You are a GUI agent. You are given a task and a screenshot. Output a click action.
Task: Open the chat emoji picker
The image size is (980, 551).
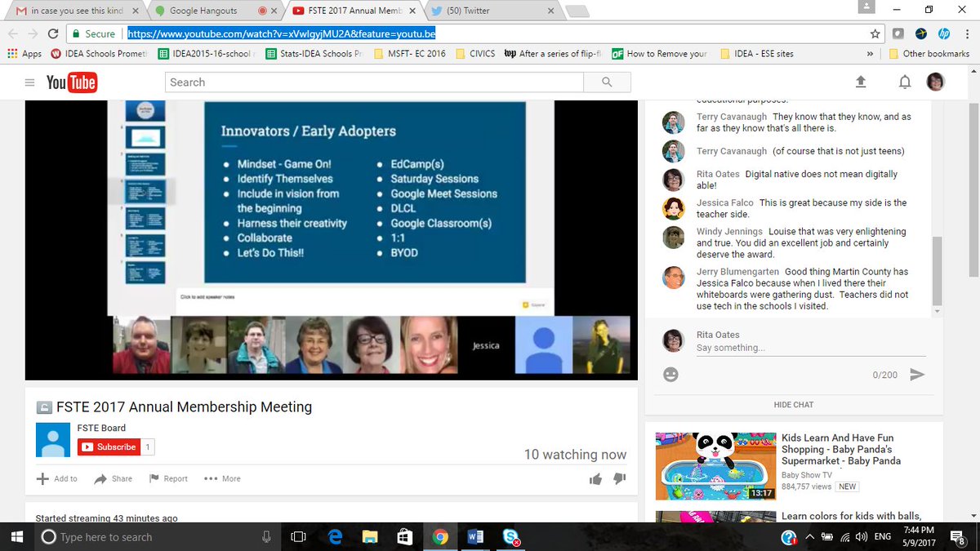coord(670,375)
